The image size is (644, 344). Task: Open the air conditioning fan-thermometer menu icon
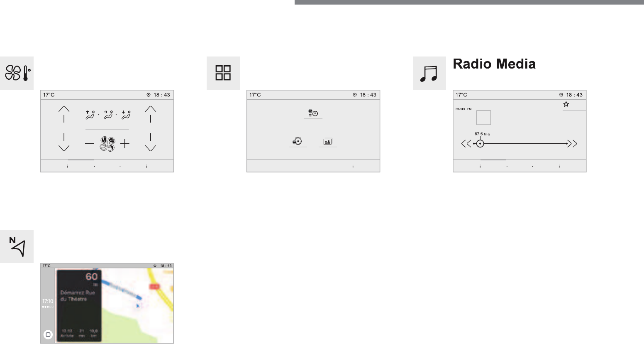[x=17, y=73]
